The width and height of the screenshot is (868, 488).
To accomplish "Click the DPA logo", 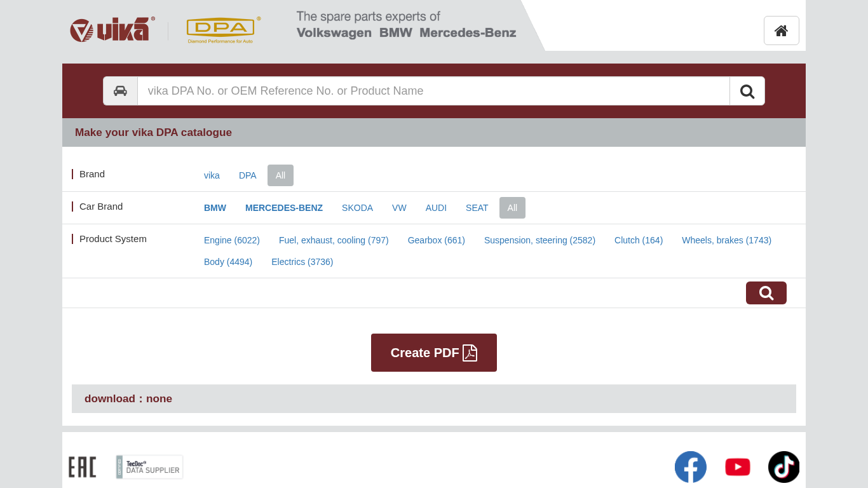I will (223, 30).
